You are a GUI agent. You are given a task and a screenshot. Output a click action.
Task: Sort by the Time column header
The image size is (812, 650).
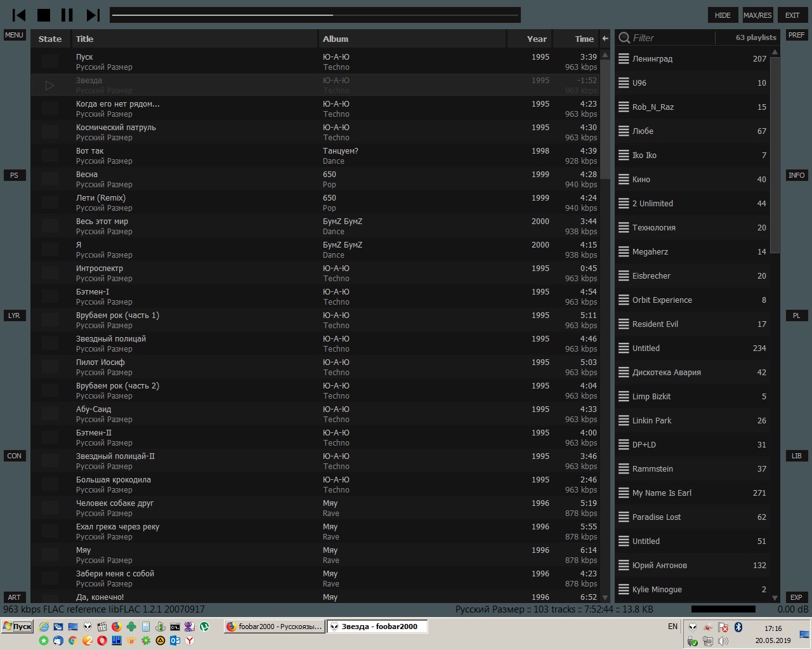[x=575, y=39]
